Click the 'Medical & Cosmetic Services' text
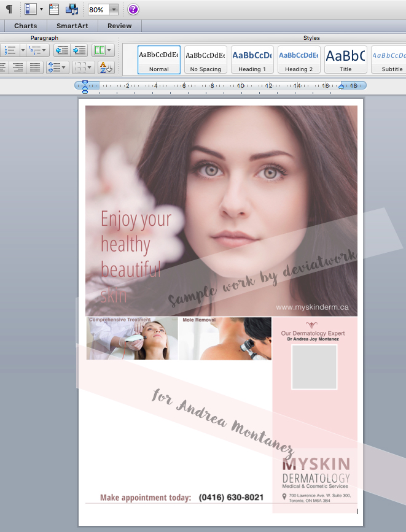 point(315,486)
